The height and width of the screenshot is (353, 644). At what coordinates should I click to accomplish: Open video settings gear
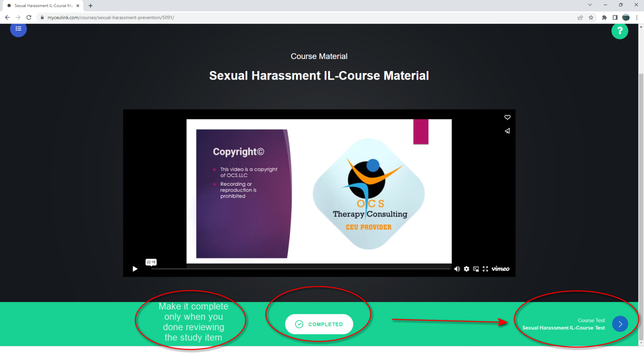pyautogui.click(x=466, y=269)
